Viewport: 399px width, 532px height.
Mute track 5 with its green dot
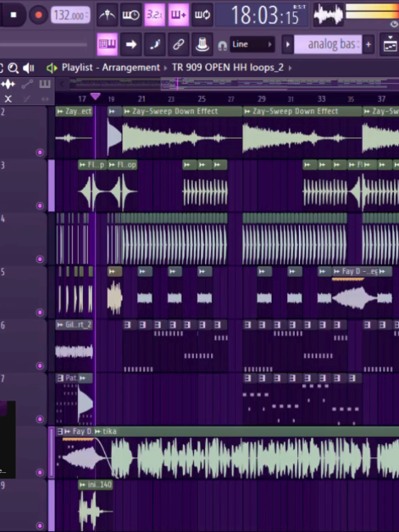39,312
